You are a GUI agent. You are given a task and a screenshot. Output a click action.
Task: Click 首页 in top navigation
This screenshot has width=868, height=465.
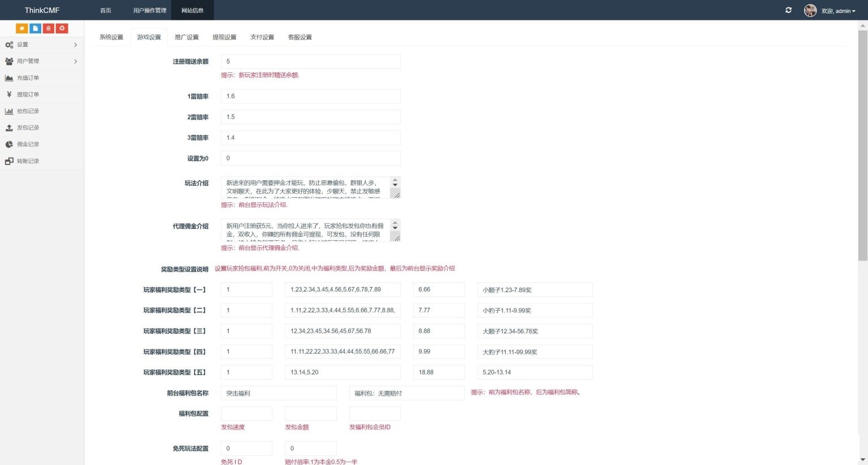pyautogui.click(x=106, y=10)
